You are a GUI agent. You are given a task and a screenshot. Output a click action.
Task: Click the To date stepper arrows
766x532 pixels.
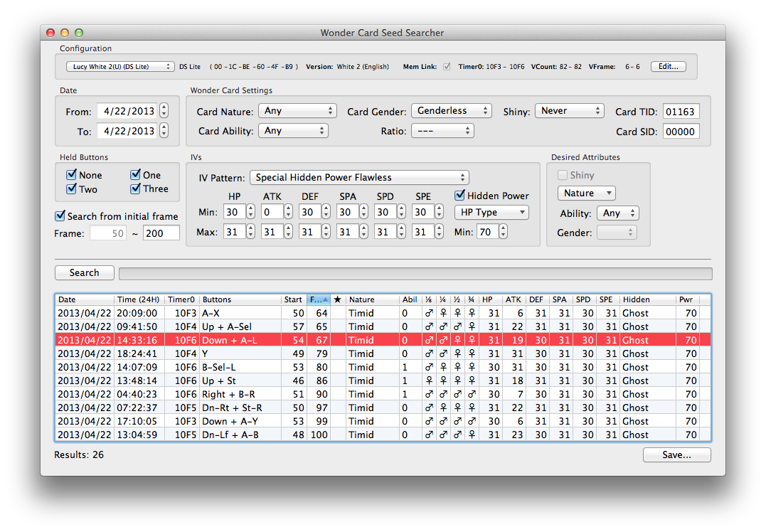click(x=164, y=131)
